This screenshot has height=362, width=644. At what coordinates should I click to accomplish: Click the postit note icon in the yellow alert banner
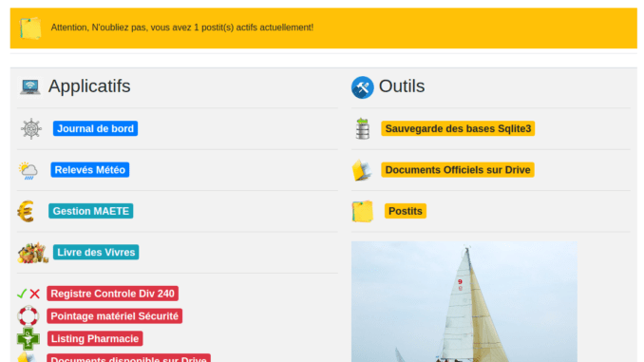(x=30, y=28)
